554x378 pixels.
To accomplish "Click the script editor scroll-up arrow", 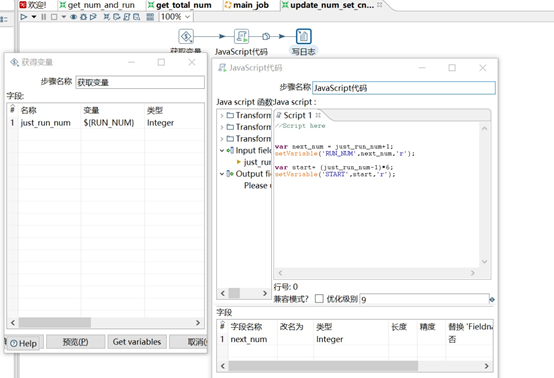I will pos(484,129).
